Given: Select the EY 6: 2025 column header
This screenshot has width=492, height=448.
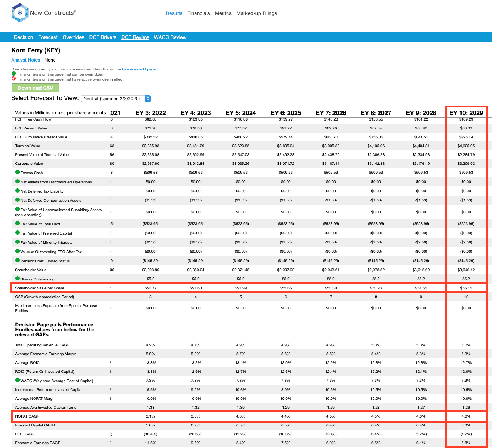Looking at the screenshot, I should pyautogui.click(x=286, y=113).
